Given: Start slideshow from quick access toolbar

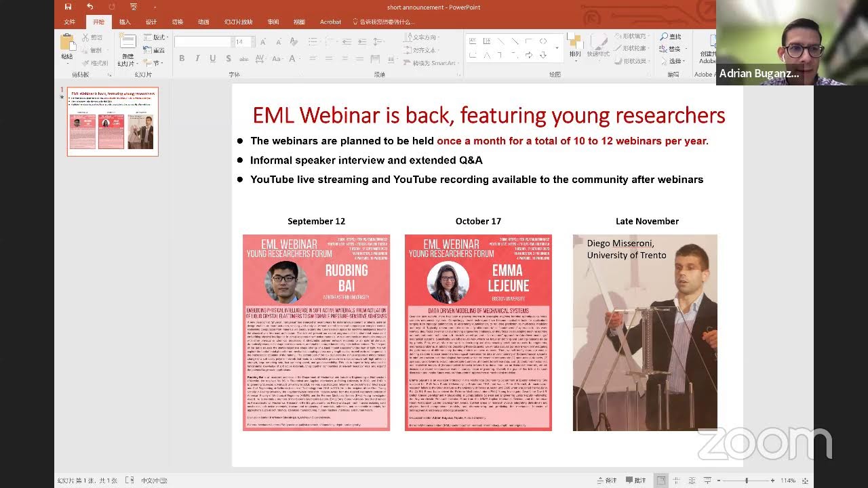Looking at the screenshot, I should click(133, 7).
